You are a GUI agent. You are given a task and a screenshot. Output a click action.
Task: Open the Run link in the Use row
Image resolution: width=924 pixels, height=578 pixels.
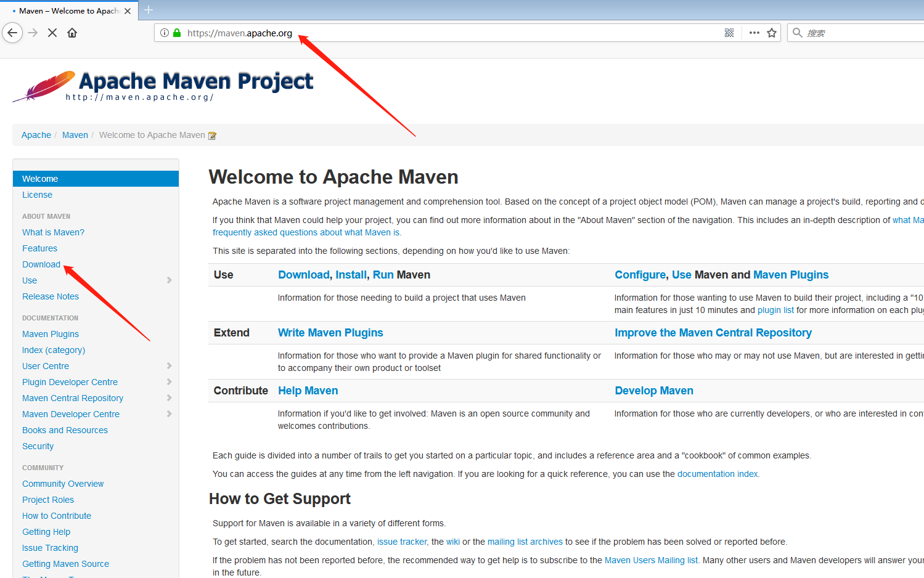(383, 275)
